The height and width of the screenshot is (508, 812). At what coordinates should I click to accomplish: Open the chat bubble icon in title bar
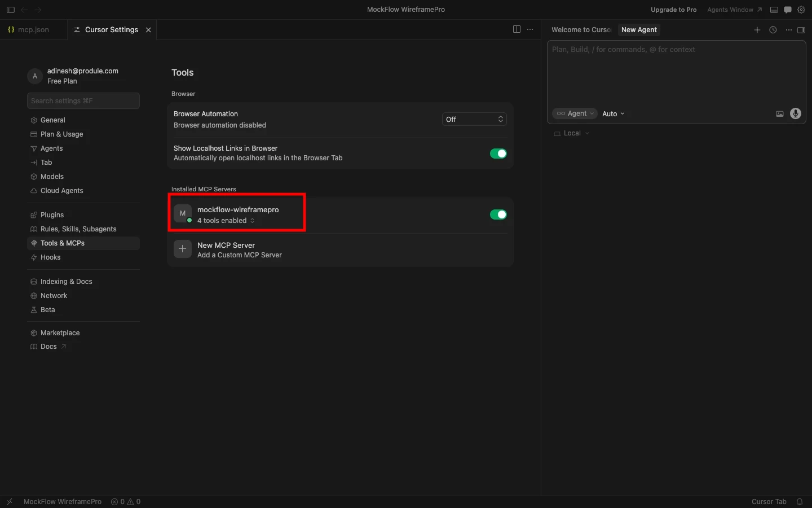pyautogui.click(x=788, y=10)
